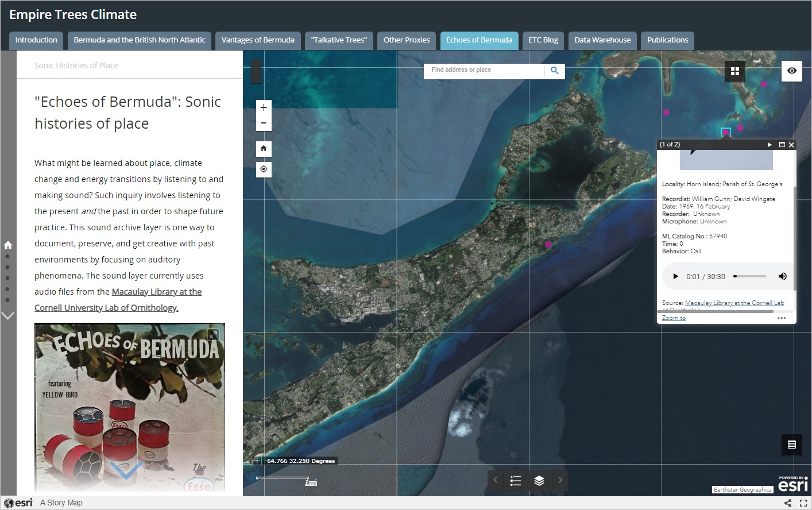The width and height of the screenshot is (812, 510).
Task: Open the basemap gallery grid
Action: [x=734, y=71]
